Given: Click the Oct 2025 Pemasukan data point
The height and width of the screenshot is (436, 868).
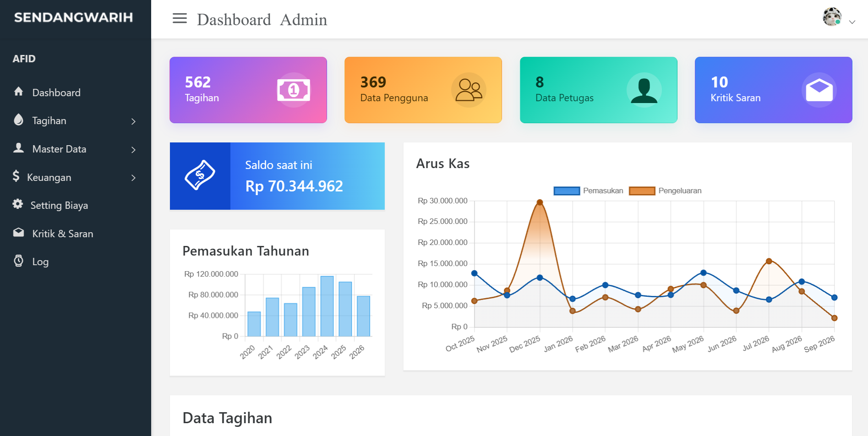Looking at the screenshot, I should click(475, 273).
